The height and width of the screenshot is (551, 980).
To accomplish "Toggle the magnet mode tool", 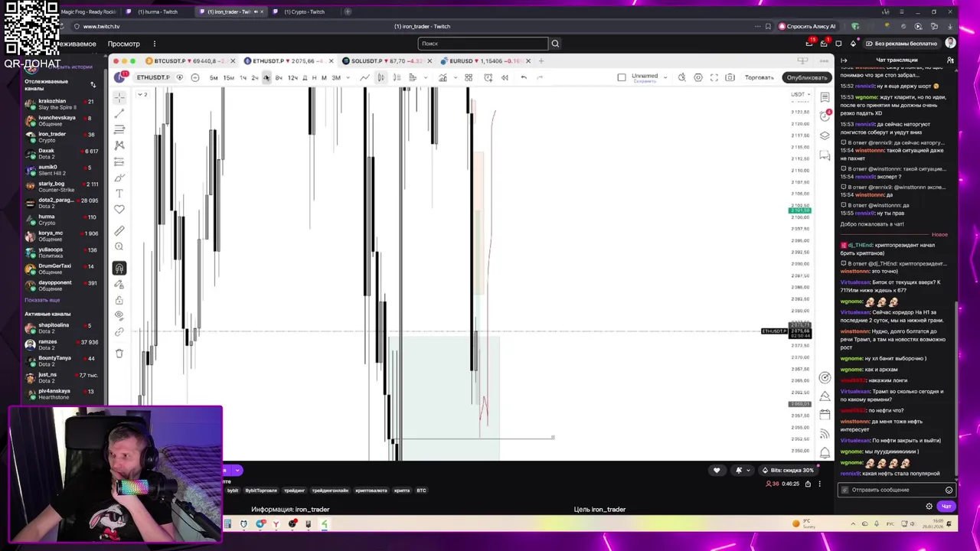I will tap(119, 268).
